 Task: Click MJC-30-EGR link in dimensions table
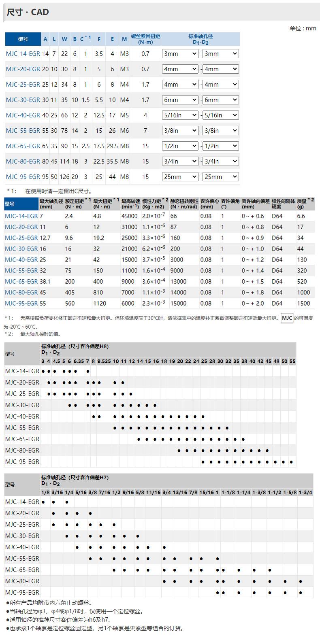tap(23, 100)
